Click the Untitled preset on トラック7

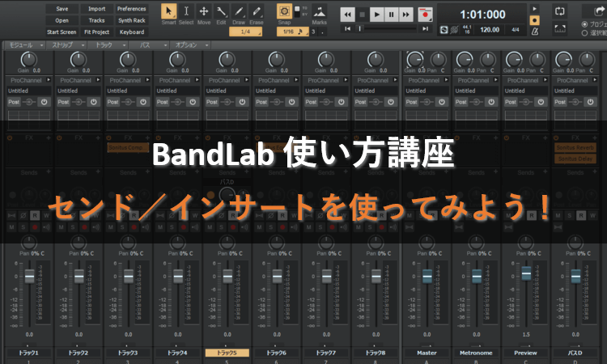tap(326, 91)
